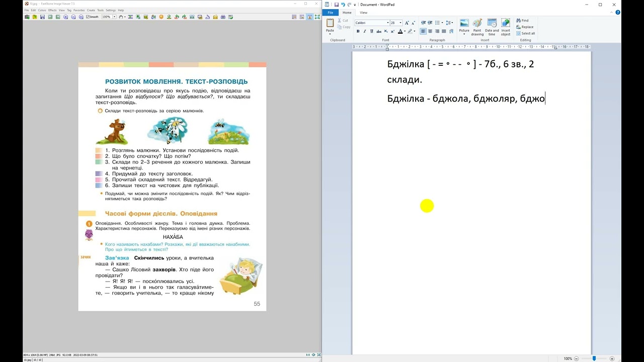Toggle Superscript formatting in WordPad
Image resolution: width=644 pixels, height=362 pixels.
click(x=392, y=31)
